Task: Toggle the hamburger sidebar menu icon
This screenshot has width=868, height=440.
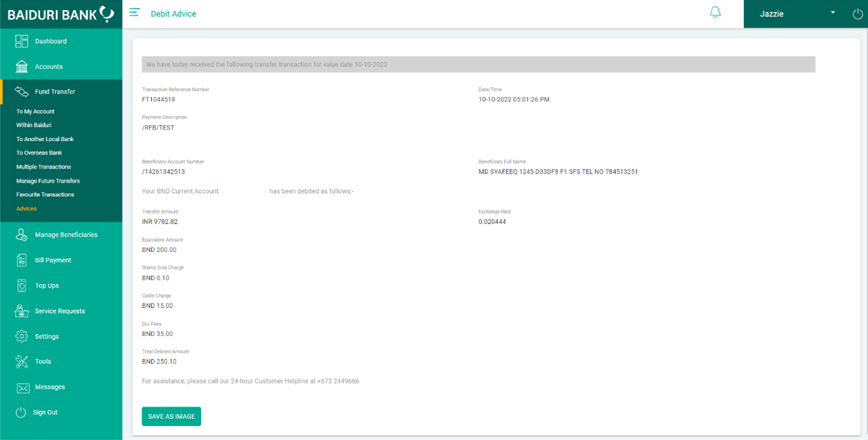Action: pyautogui.click(x=134, y=12)
